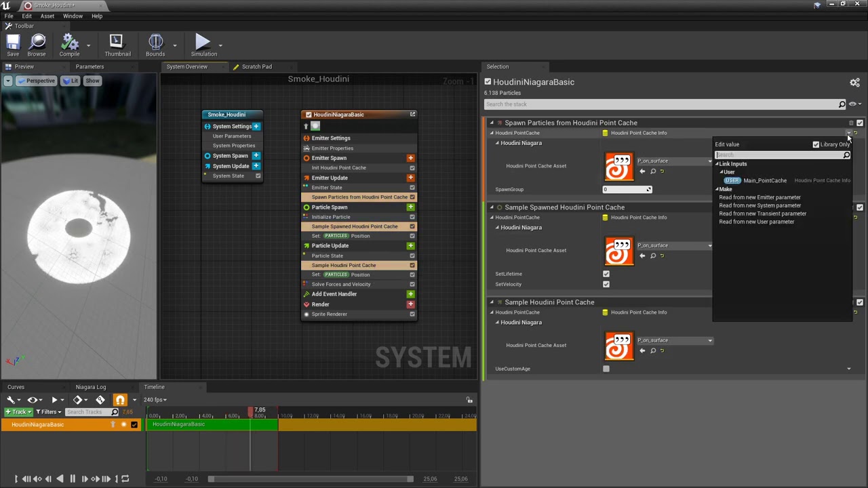Add a new renderer in the Render group
868x488 pixels.
tap(410, 304)
